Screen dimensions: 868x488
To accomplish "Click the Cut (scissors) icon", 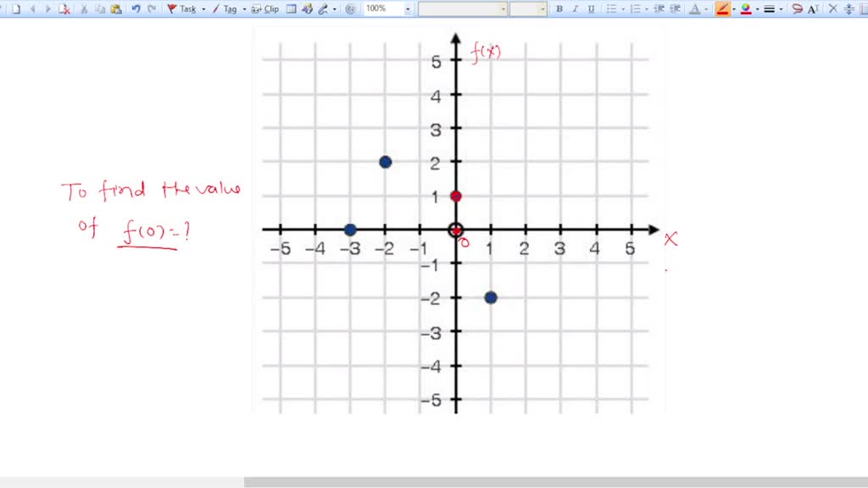I will click(84, 9).
